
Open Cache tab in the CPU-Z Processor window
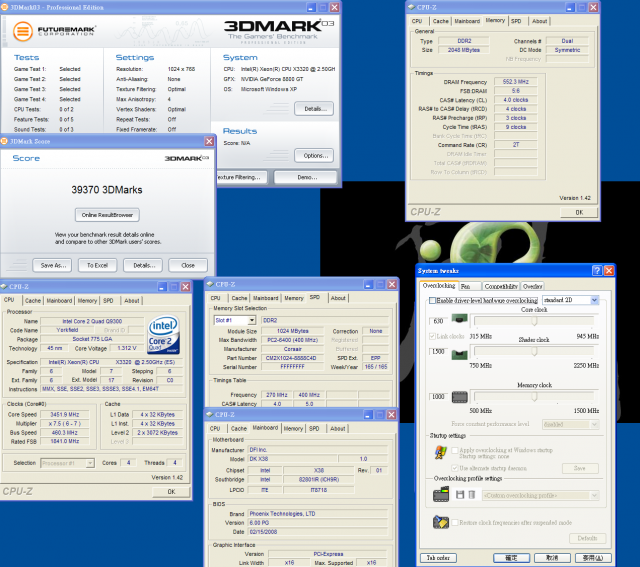[33, 301]
